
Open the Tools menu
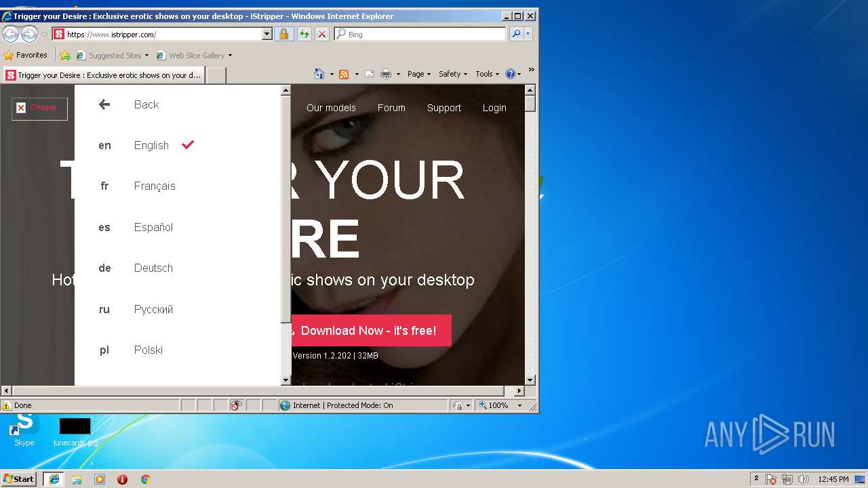click(x=487, y=74)
